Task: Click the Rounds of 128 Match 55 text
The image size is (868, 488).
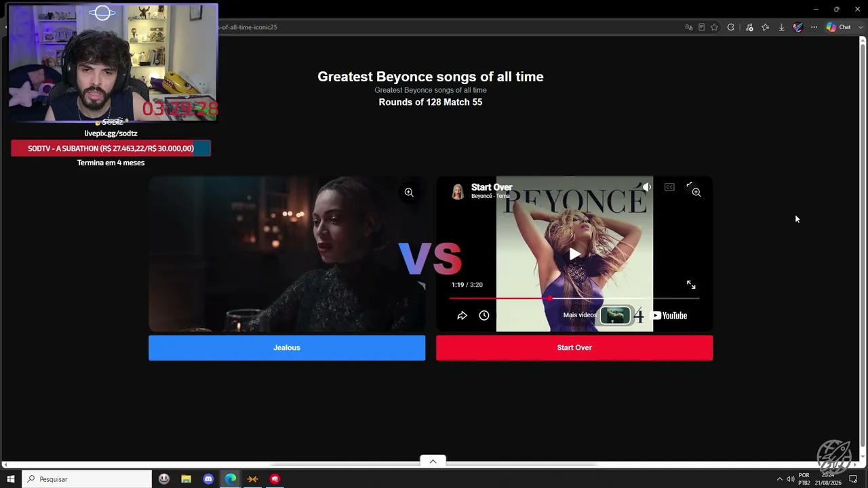Action: click(431, 102)
